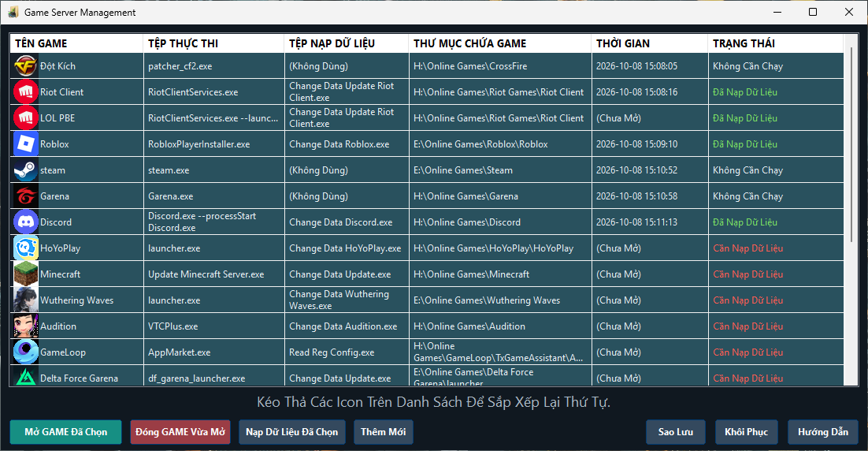The height and width of the screenshot is (451, 868).
Task: Click Nạp Dữ Liệu Đã Chọn button
Action: [x=291, y=432]
